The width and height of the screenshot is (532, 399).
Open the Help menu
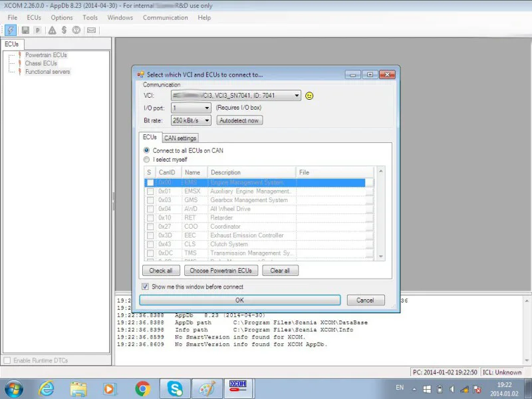204,18
